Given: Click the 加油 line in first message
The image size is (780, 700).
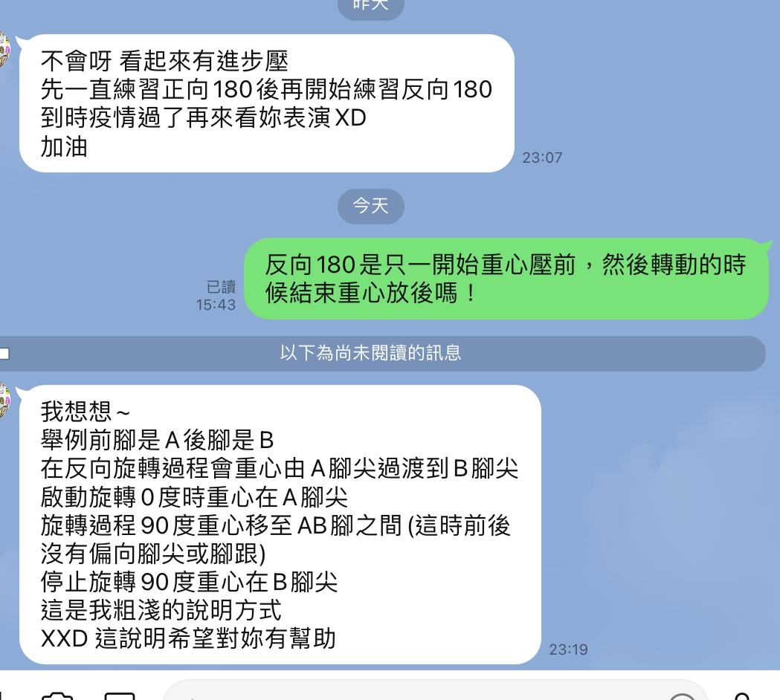Looking at the screenshot, I should [64, 146].
